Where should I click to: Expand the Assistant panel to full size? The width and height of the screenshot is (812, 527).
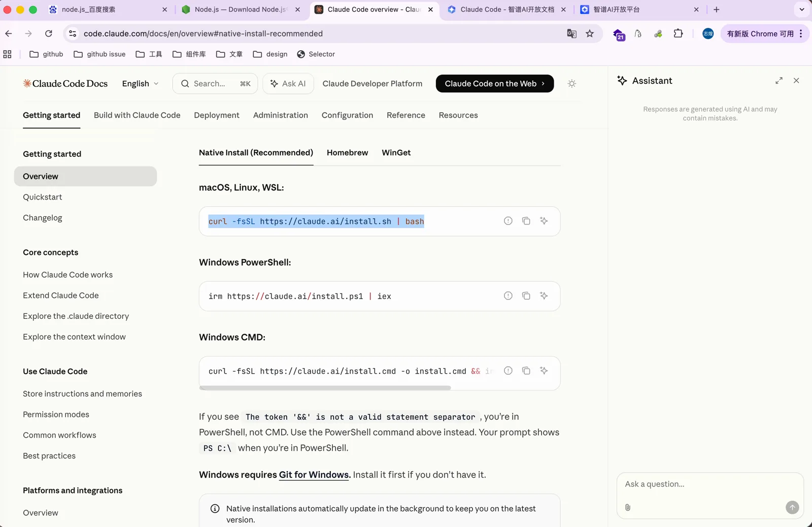(x=779, y=81)
